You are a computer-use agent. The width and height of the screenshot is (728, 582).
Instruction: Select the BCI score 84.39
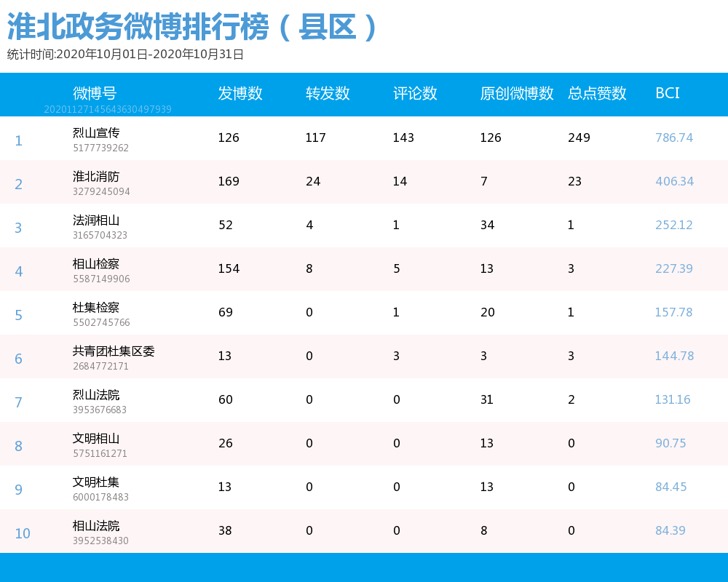tap(670, 530)
